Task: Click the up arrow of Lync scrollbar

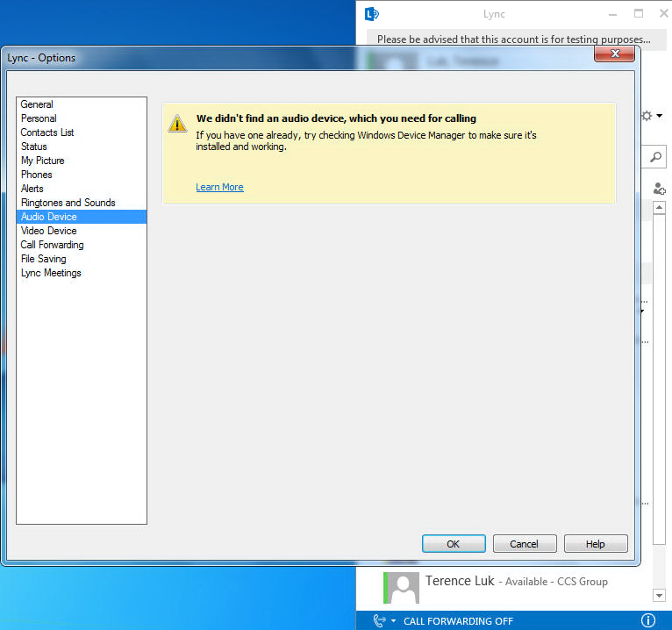Action: (659, 208)
